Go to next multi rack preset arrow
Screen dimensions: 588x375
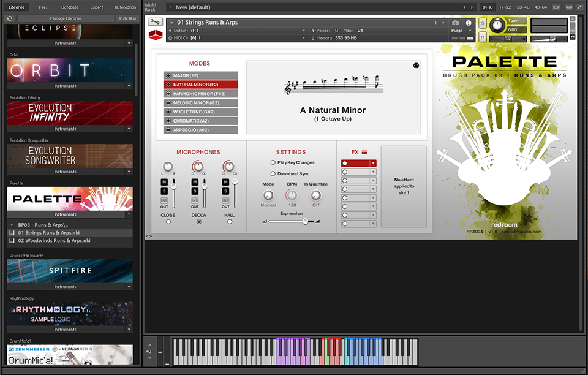click(x=472, y=7)
